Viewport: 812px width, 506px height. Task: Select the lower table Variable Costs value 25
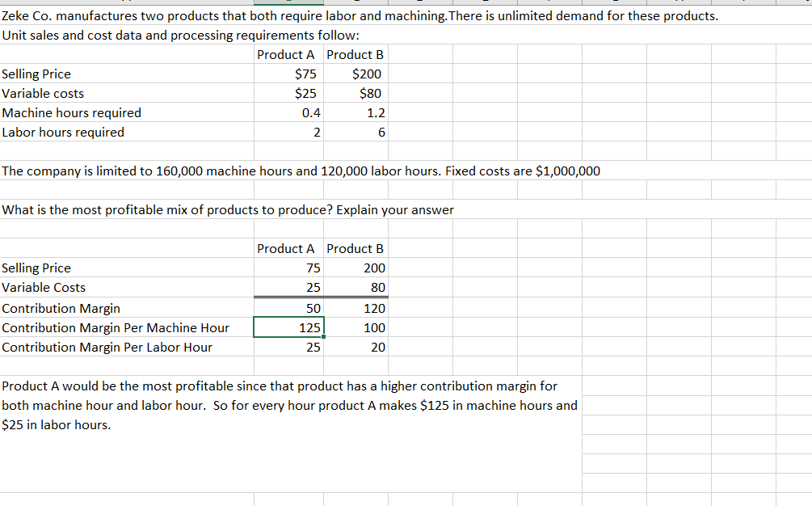[x=288, y=288]
